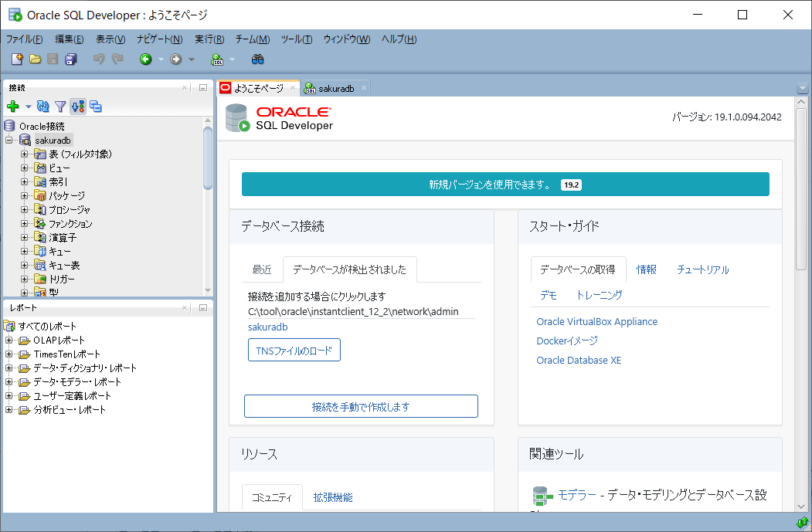The image size is (812, 532).
Task: Expand the プロシージャ procedures node
Action: pos(25,209)
